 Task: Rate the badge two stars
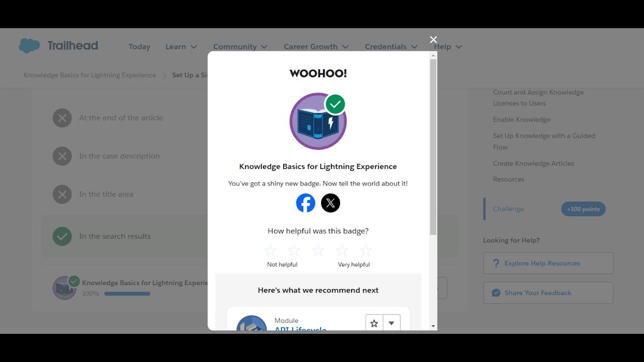(294, 250)
